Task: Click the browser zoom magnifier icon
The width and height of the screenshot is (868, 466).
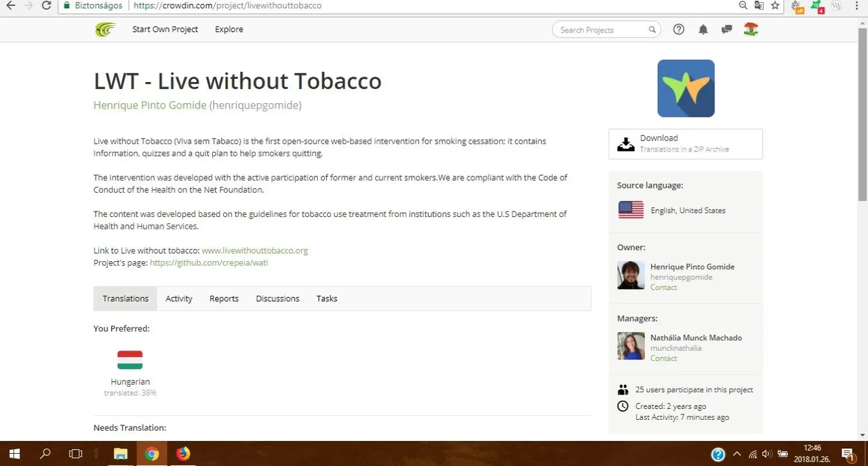Action: pos(744,5)
